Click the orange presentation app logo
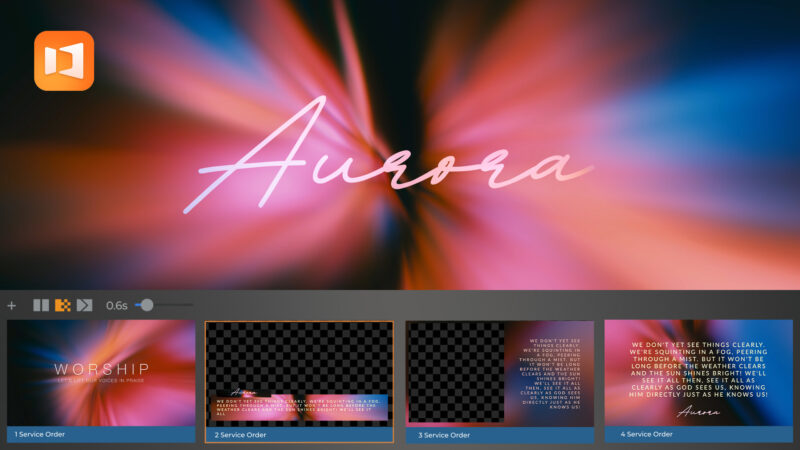Screen dimensions: 800x450 [64, 61]
